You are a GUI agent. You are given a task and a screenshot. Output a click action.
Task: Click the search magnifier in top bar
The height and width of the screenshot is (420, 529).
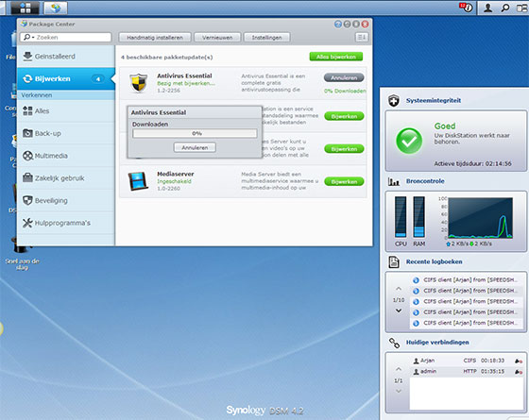coord(505,8)
